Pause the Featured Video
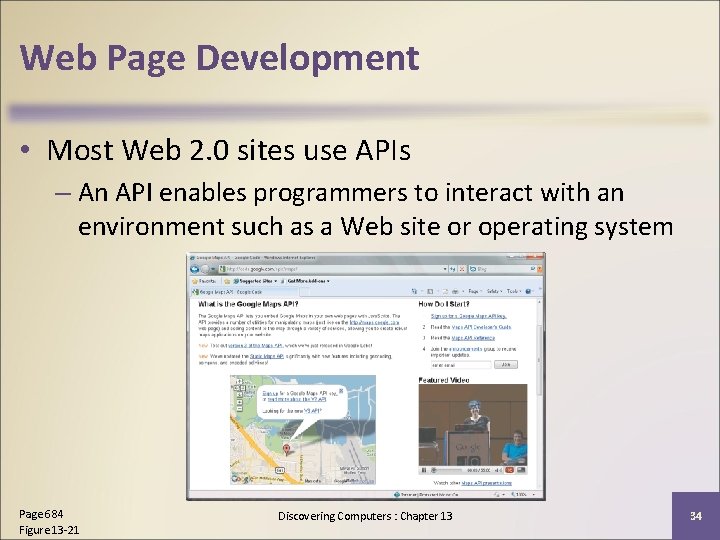Image resolution: width=720 pixels, height=540 pixels. [424, 470]
